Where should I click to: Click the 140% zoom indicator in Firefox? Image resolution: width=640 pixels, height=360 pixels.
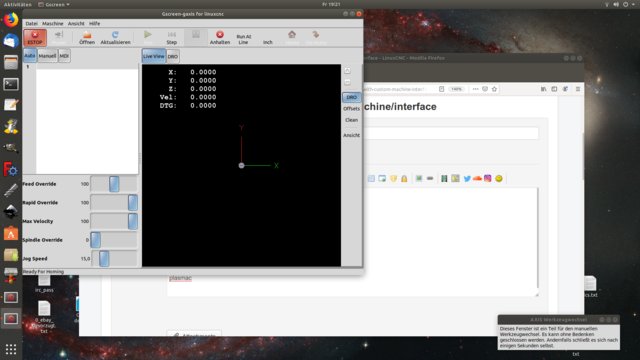click(456, 89)
